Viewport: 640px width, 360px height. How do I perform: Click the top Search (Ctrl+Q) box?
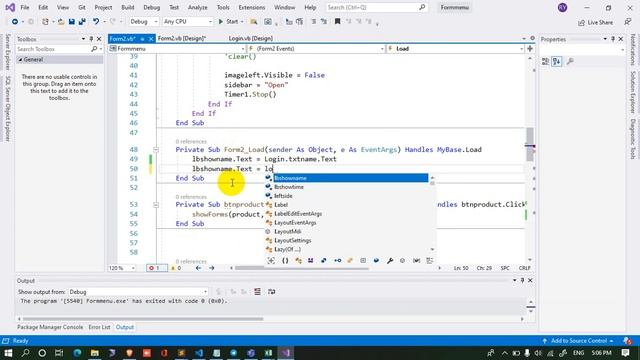point(376,7)
